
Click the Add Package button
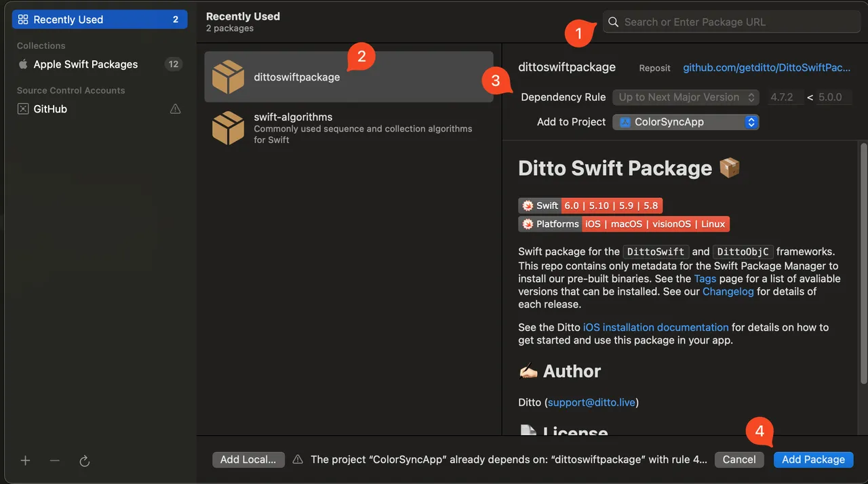(813, 460)
